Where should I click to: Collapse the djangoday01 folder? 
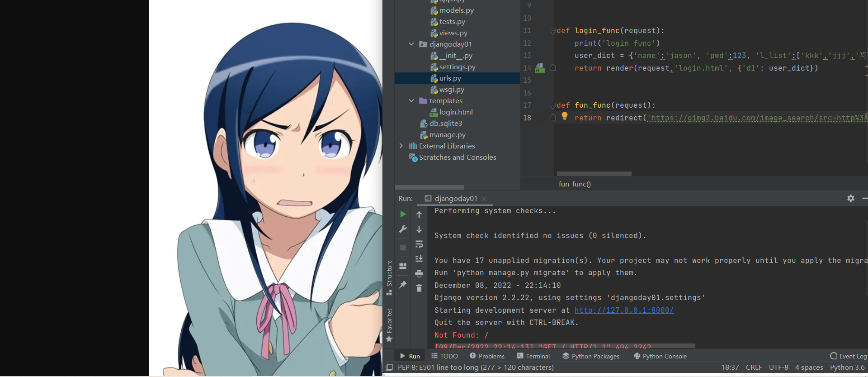[x=411, y=44]
